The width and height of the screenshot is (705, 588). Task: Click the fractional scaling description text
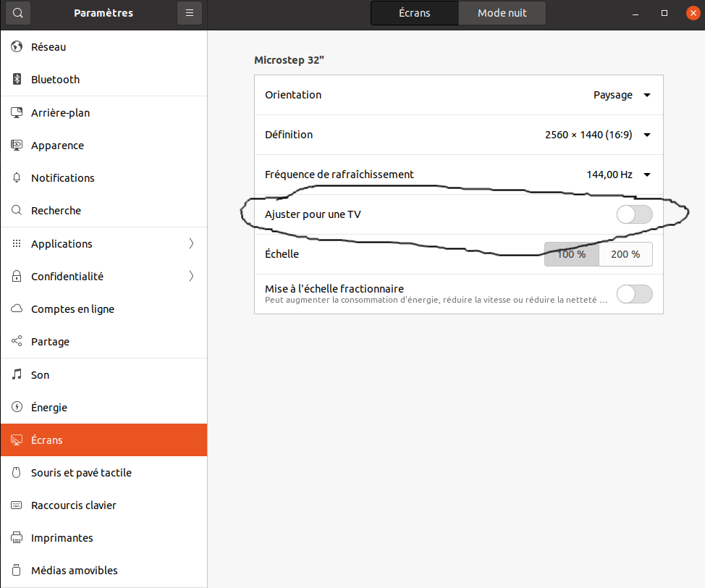[436, 300]
